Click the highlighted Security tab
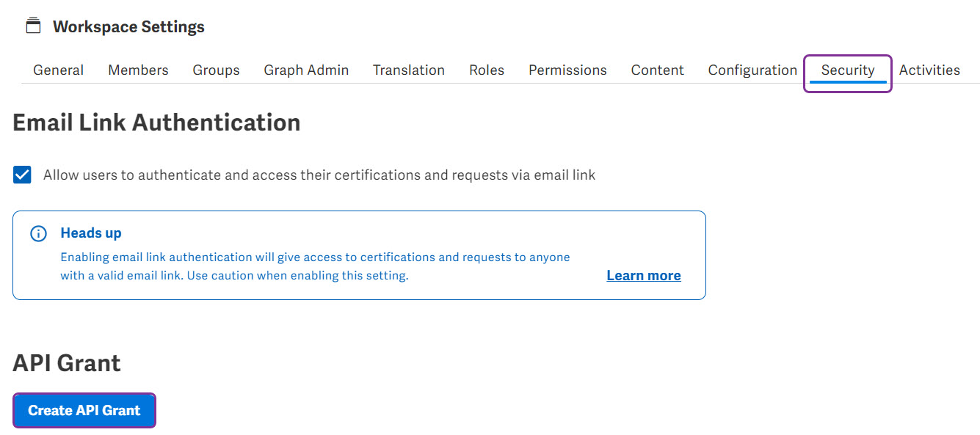The image size is (980, 435). (x=848, y=70)
